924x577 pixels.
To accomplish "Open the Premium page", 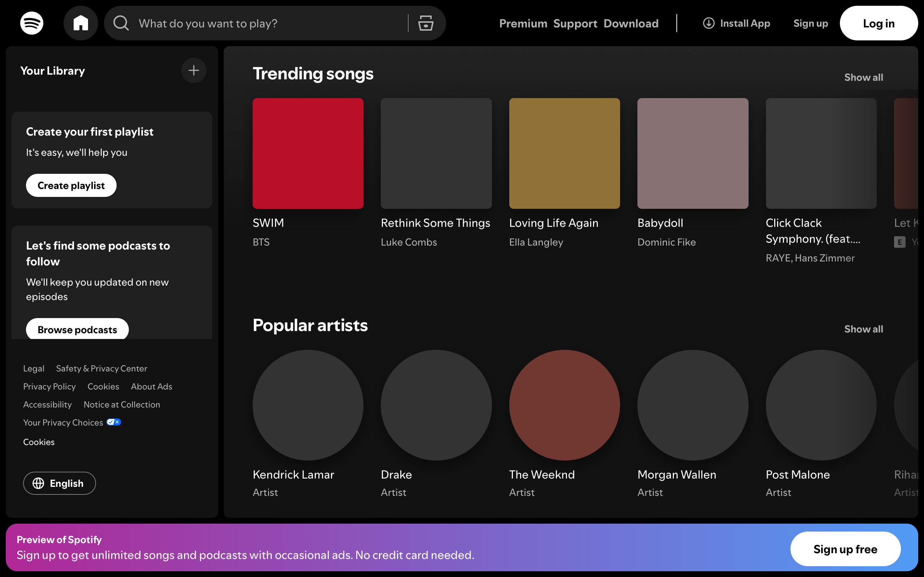I will (523, 23).
